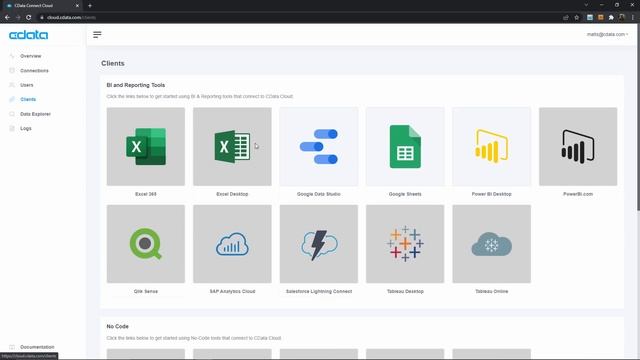Click the share page icon
The image size is (640, 360).
coord(566,17)
